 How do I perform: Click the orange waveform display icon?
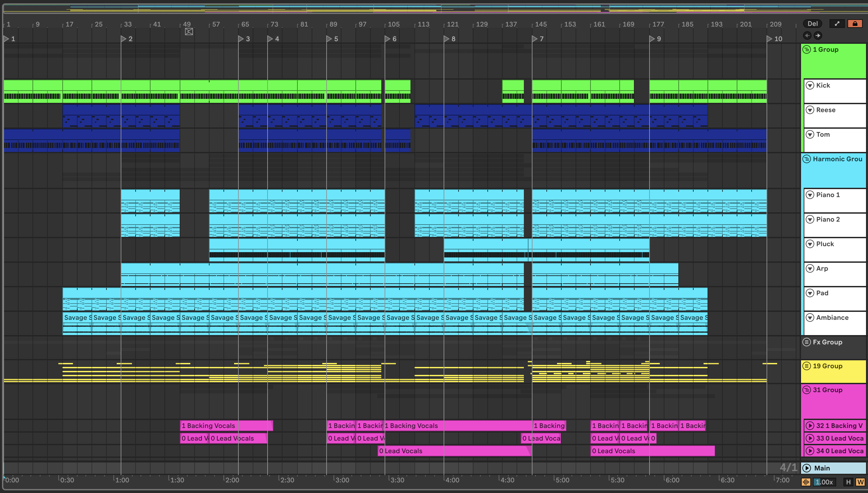pyautogui.click(x=806, y=482)
